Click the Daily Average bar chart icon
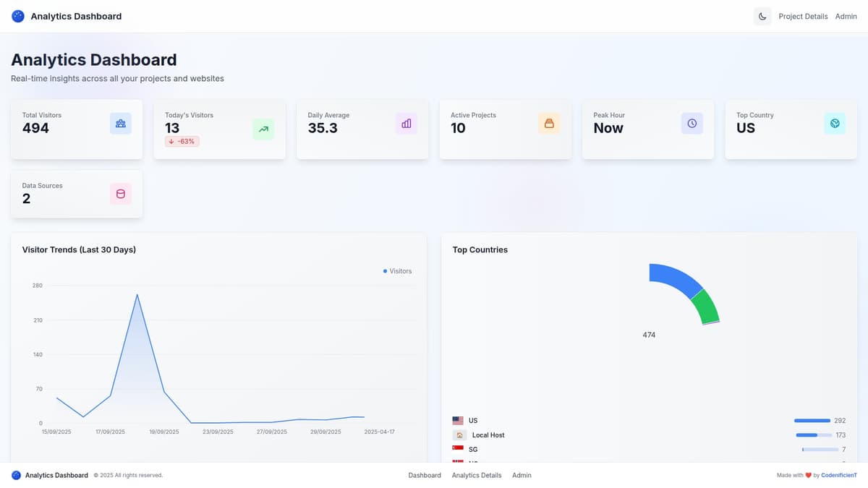This screenshot has height=488, width=868. [x=406, y=123]
